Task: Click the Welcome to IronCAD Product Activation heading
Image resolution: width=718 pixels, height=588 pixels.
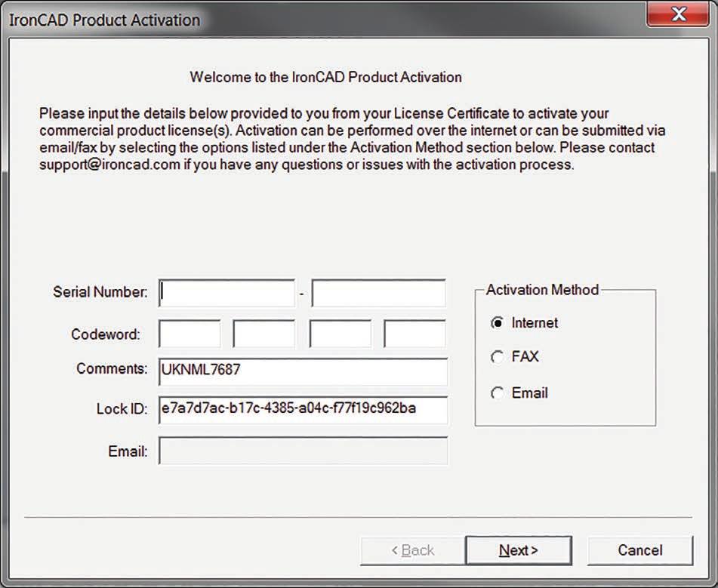Action: (326, 77)
